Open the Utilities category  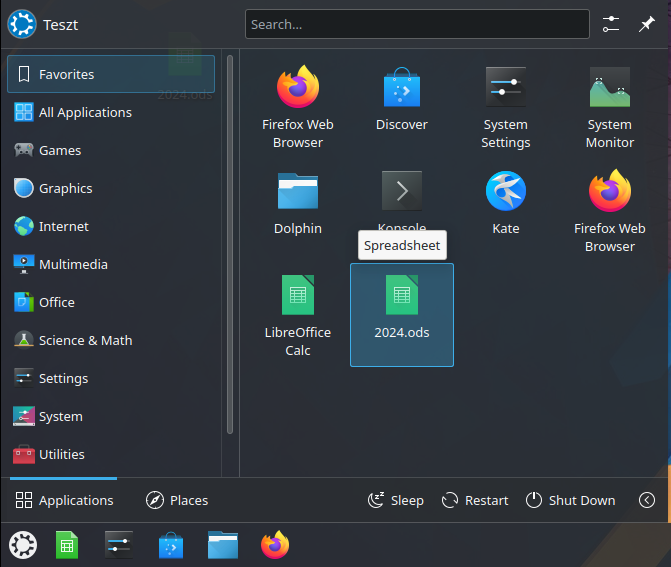coord(111,454)
